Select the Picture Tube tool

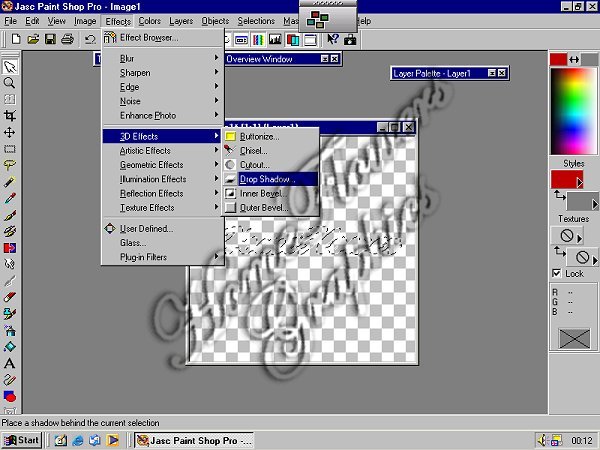click(10, 313)
